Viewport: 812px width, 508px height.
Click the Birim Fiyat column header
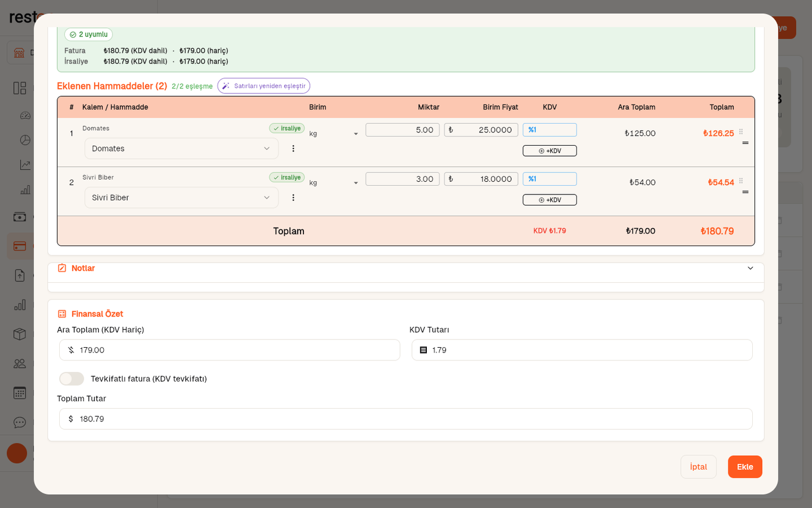click(501, 107)
